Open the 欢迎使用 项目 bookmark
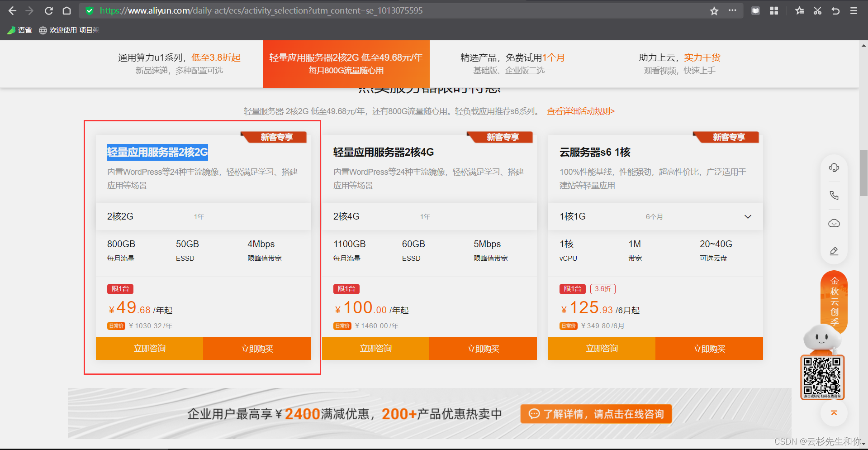Image resolution: width=868 pixels, height=450 pixels. [x=69, y=30]
